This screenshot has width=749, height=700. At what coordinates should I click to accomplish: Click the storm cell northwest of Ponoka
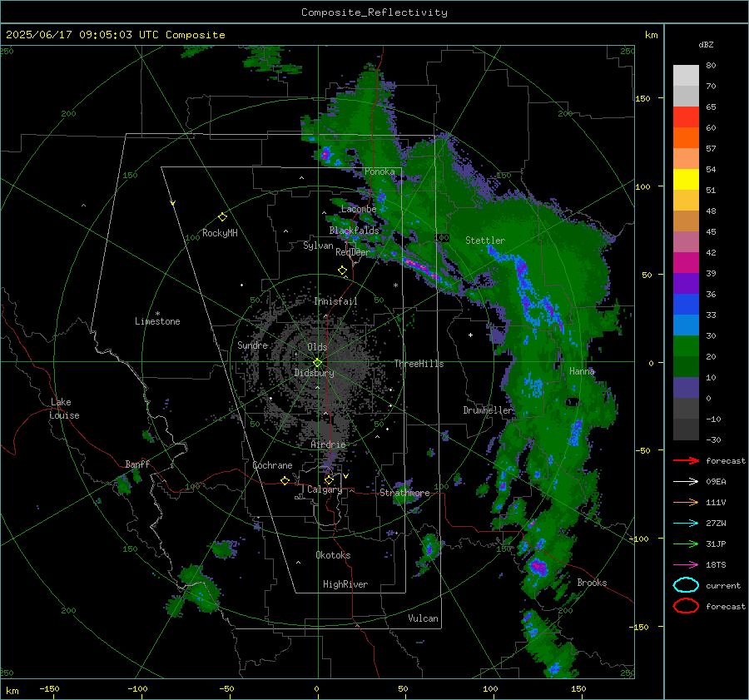pyautogui.click(x=325, y=154)
